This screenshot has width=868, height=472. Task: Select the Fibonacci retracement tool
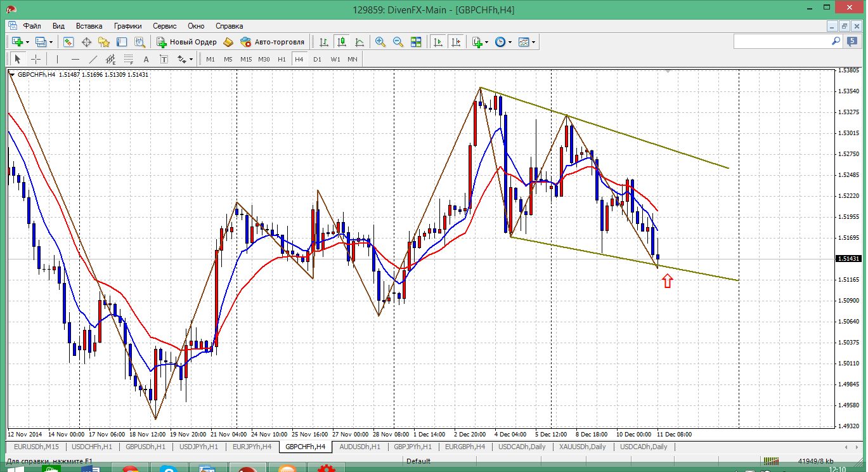coord(129,59)
